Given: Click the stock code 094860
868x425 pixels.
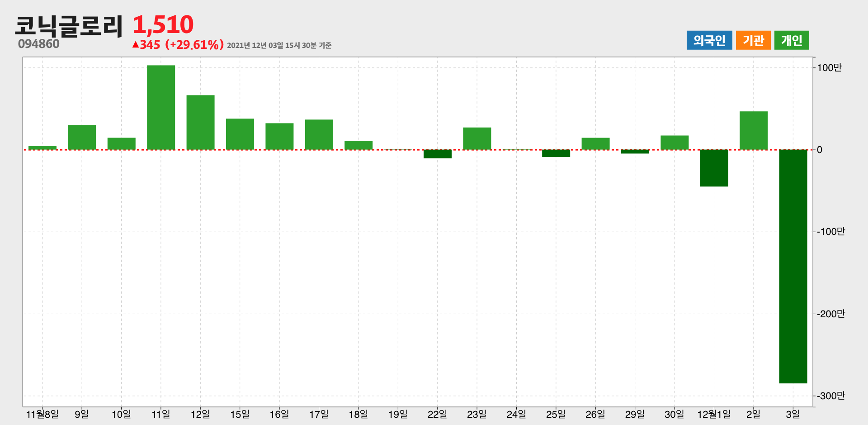Looking at the screenshot, I should (39, 44).
